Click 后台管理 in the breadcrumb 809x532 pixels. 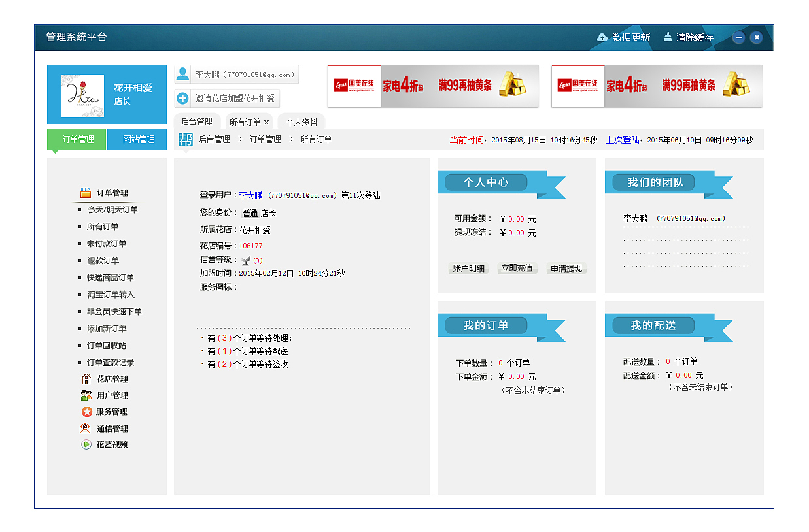click(215, 139)
